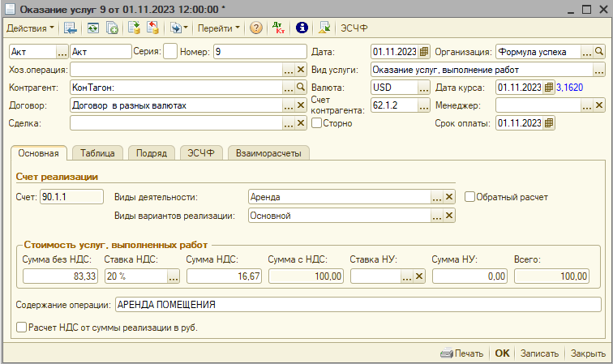Open Ставка НДС selection button

click(x=173, y=276)
